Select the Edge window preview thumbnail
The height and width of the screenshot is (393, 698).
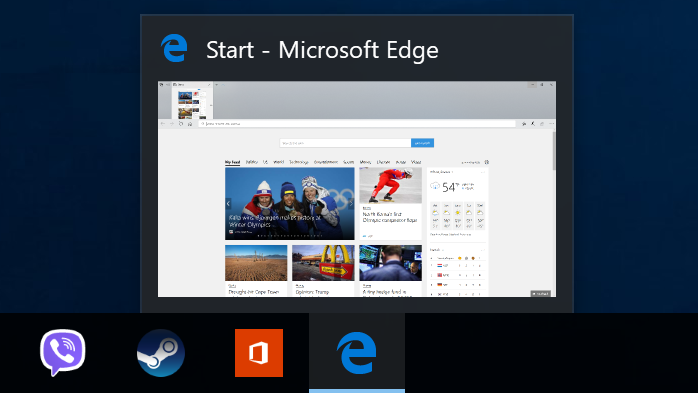[357, 189]
